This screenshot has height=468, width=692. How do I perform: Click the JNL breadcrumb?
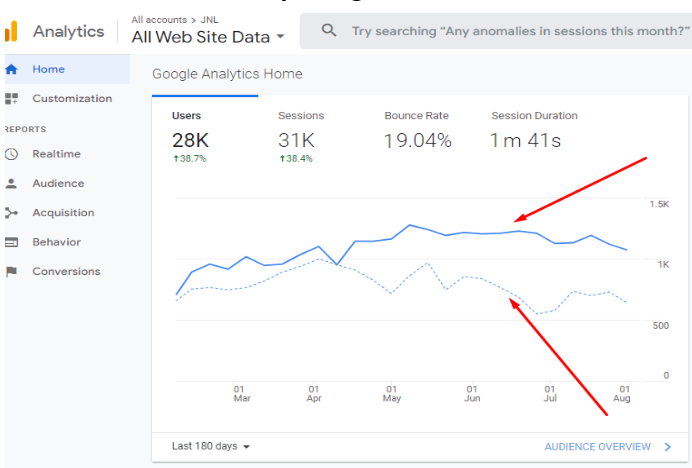(x=209, y=20)
